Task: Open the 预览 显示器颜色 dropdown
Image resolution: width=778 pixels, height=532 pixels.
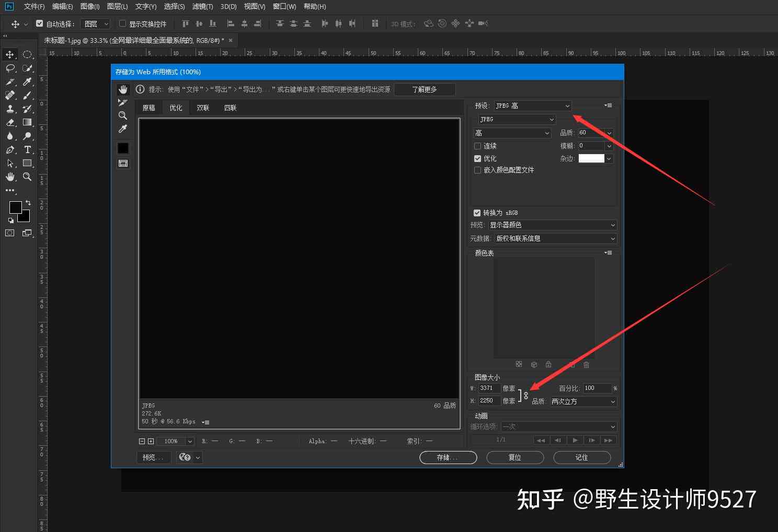Action: [x=553, y=225]
